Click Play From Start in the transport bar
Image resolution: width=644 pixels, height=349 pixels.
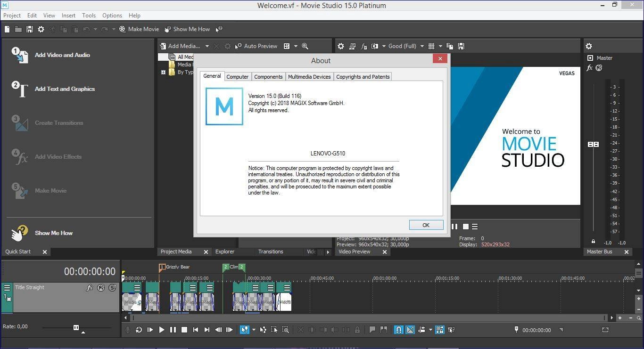[150, 330]
